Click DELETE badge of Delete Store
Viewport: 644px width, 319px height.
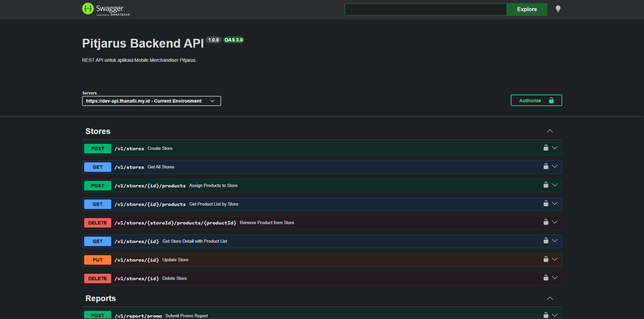click(x=98, y=278)
